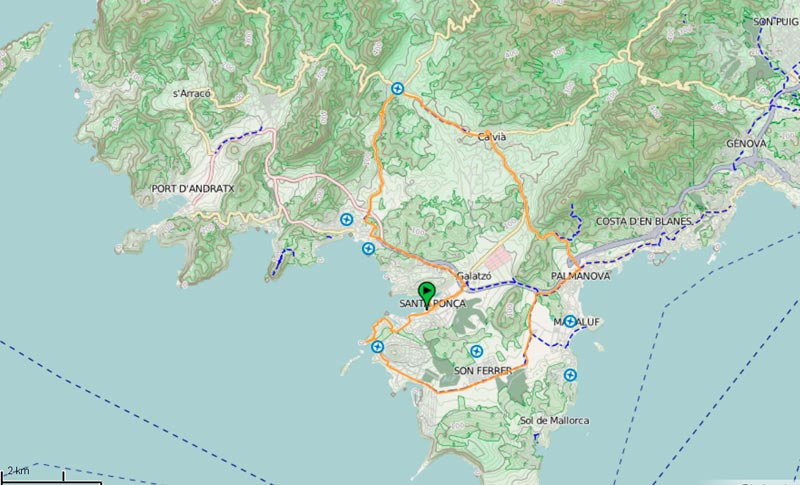Click the Son Ferrer place label
Screen dimensions: 800x485
pos(483,371)
